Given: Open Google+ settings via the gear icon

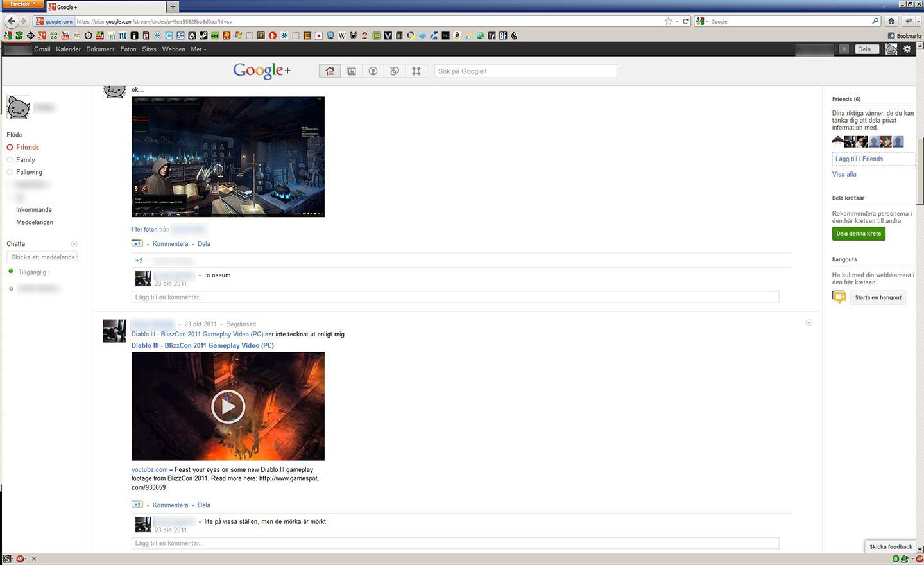Looking at the screenshot, I should 907,49.
